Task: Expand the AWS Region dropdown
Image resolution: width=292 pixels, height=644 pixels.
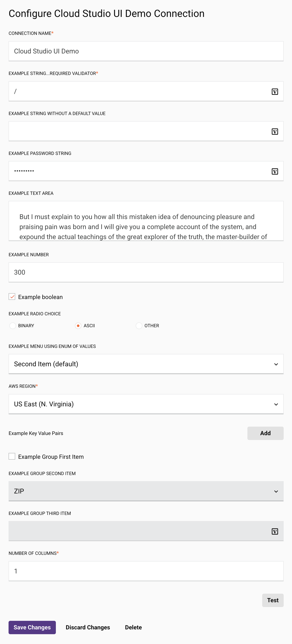Action: point(146,404)
